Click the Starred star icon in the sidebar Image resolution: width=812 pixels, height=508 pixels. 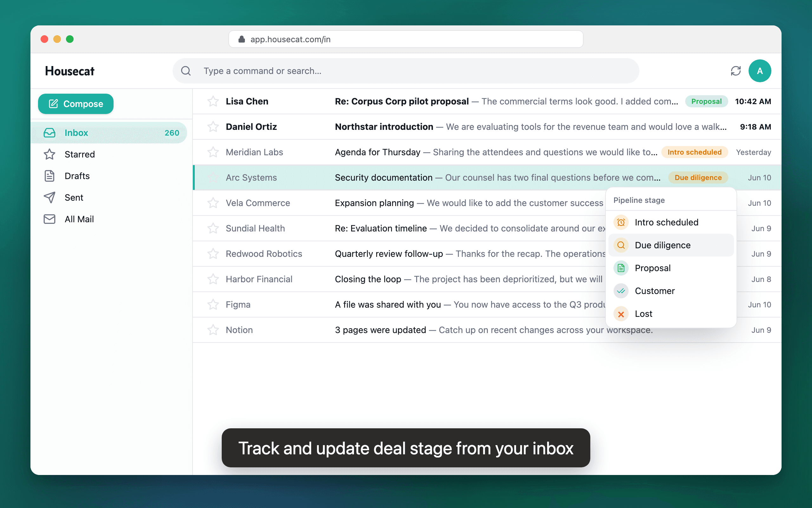pos(49,154)
